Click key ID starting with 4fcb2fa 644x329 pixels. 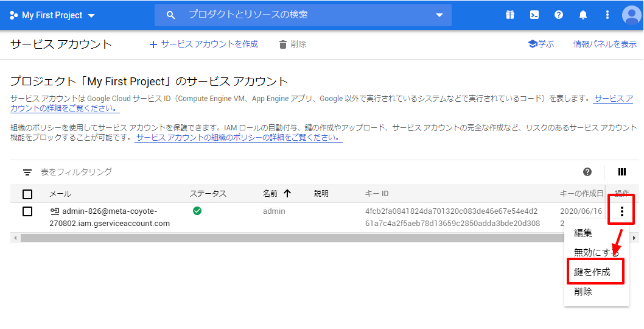click(452, 211)
